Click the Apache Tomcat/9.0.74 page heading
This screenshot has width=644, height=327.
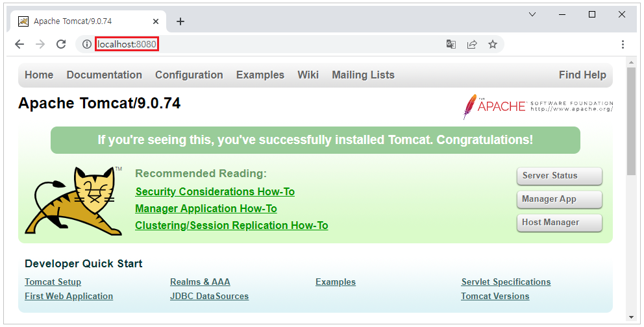tap(99, 103)
